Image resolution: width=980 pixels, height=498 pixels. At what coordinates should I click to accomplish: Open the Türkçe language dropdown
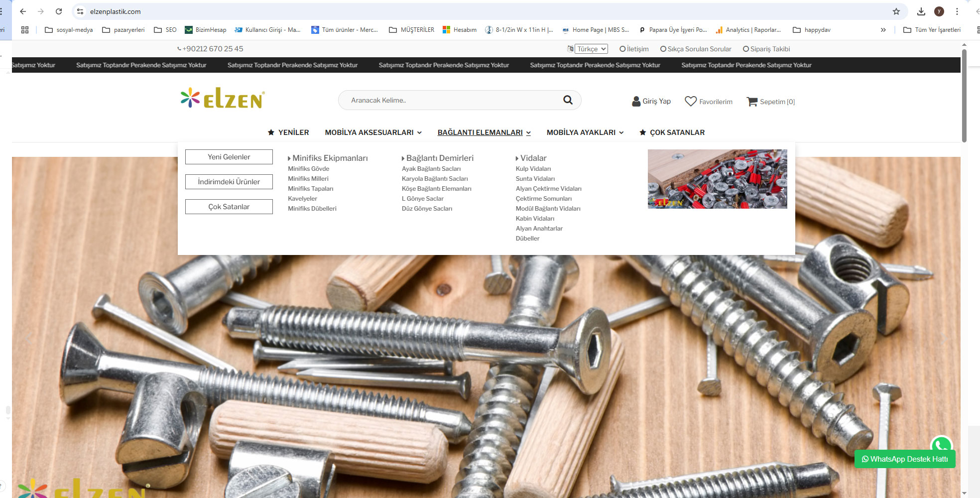coord(591,49)
